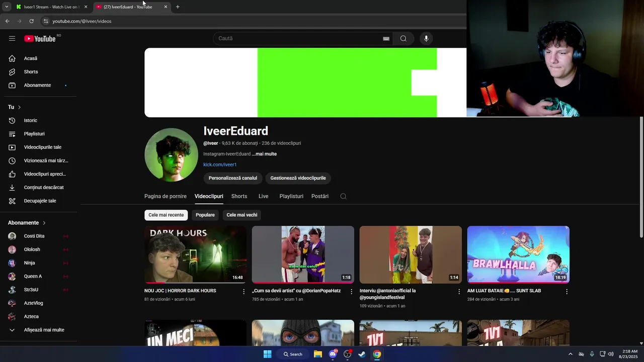Open Conținut descărcat downloads
644x362 pixels.
[x=39, y=188]
